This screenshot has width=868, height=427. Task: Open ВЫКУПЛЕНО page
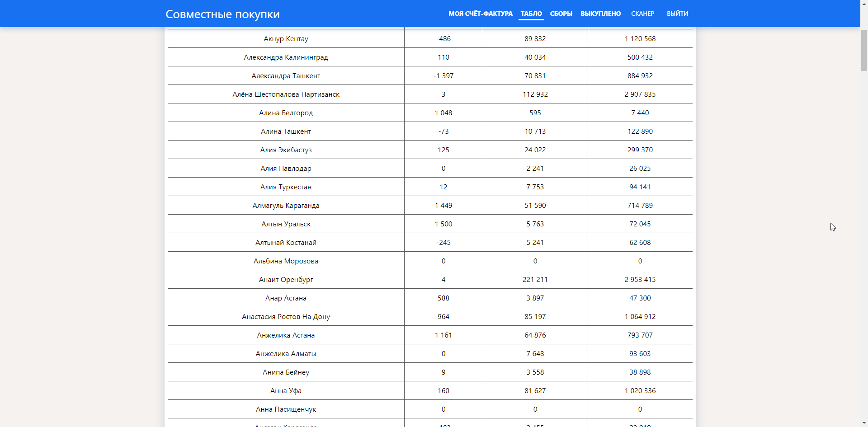coord(600,14)
